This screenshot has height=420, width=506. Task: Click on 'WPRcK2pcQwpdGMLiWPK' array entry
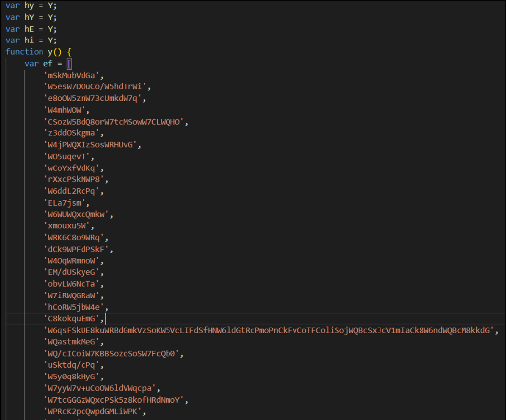click(x=95, y=411)
